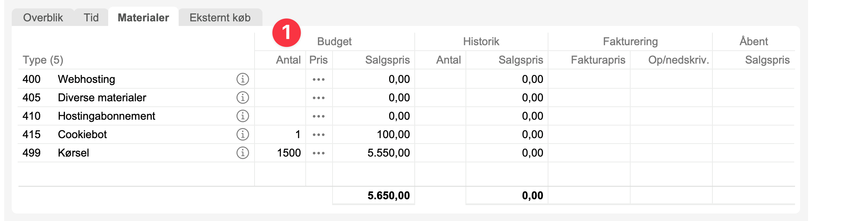Screen dimensions: 868x221
Task: Click Webhosting budget Antal cell
Action: (280, 79)
